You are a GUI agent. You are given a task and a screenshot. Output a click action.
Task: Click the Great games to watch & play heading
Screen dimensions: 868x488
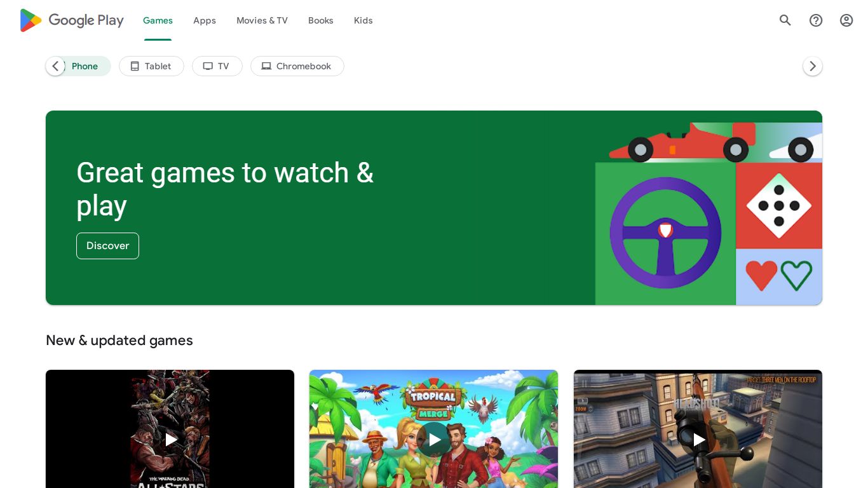[225, 189]
